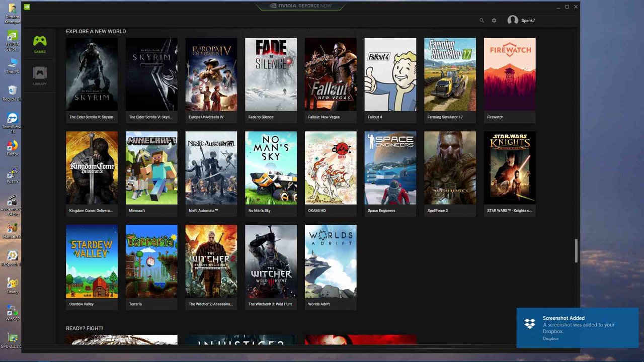
Task: Open the settings gear icon
Action: (494, 21)
